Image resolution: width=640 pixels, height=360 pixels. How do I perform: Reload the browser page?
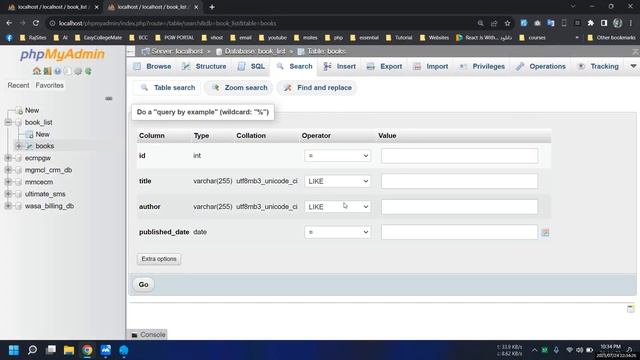point(36,23)
